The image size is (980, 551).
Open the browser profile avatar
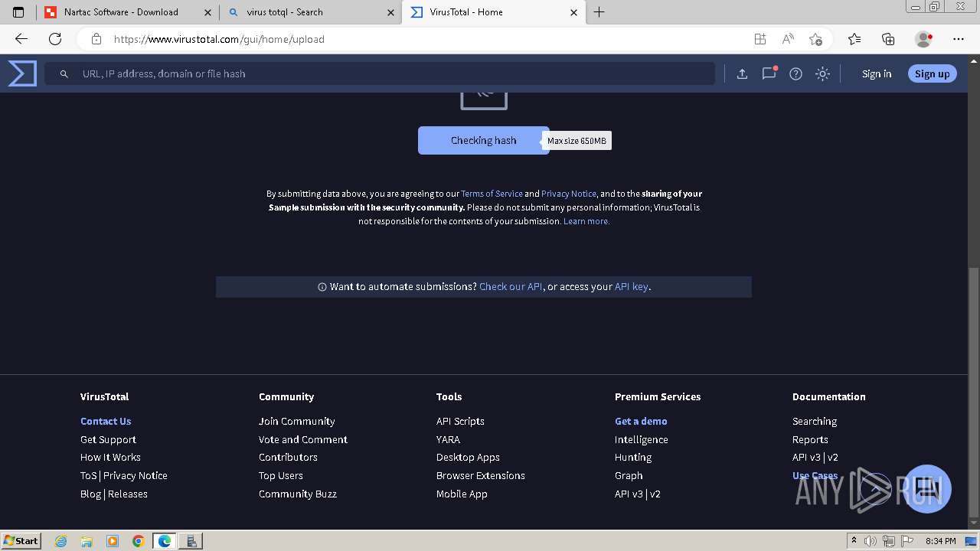point(923,39)
